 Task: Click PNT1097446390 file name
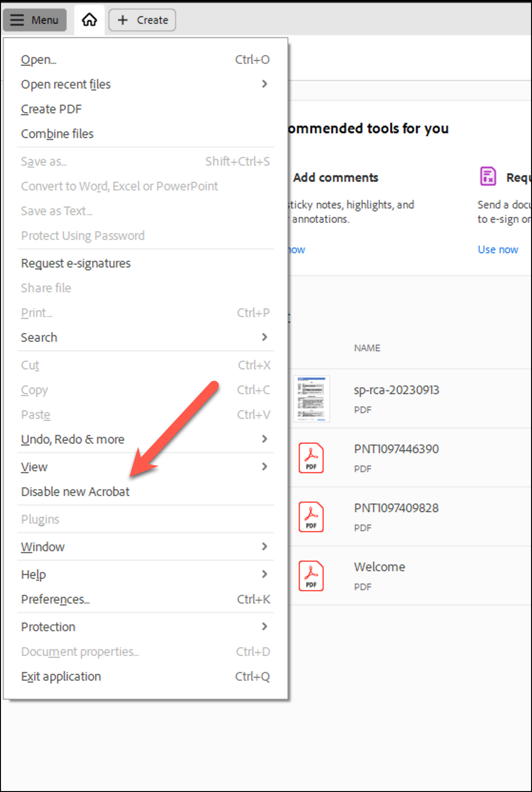[x=396, y=449]
